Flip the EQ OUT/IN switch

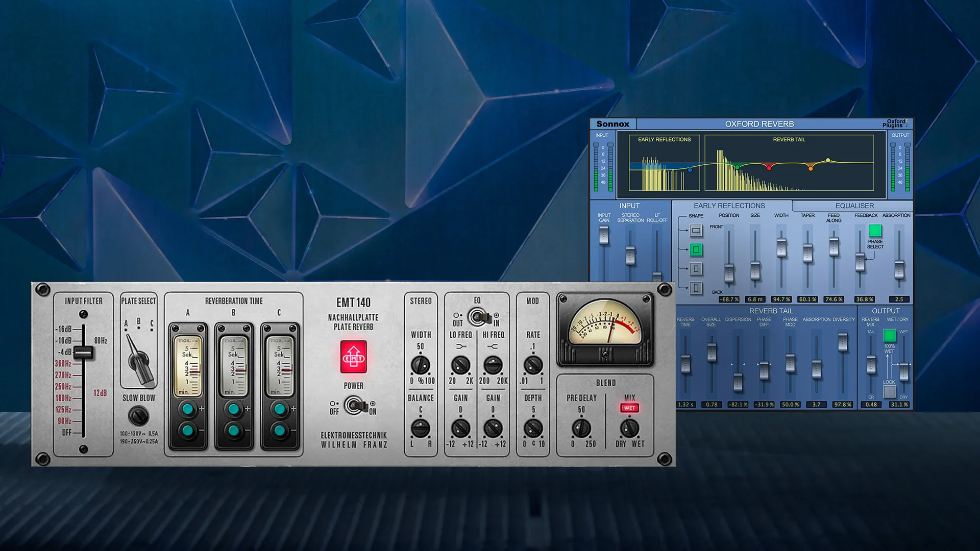coord(478,317)
